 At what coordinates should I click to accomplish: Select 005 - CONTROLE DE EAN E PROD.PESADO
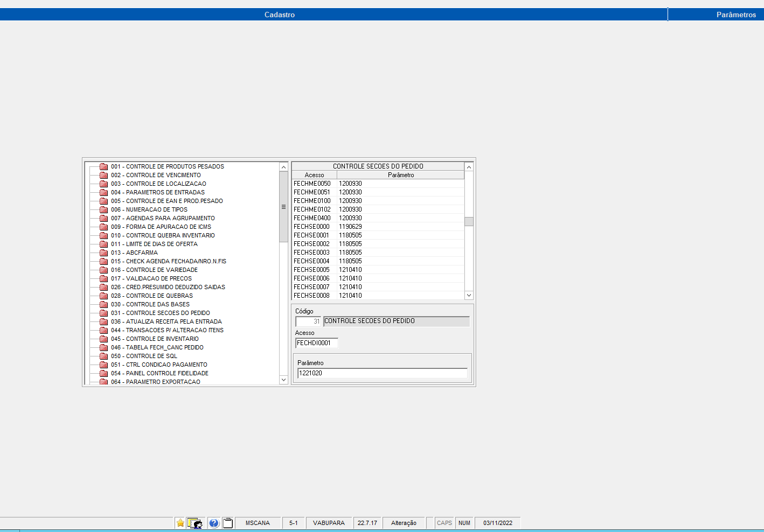[x=167, y=201]
